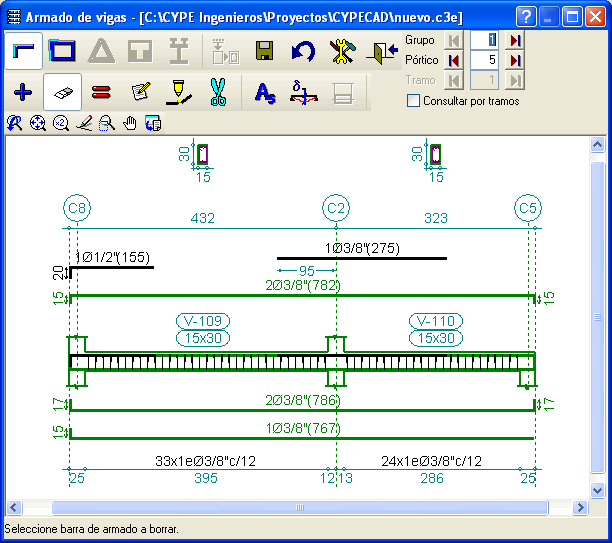
Task: Click the grayed copy reinforcement icon
Action: click(226, 51)
